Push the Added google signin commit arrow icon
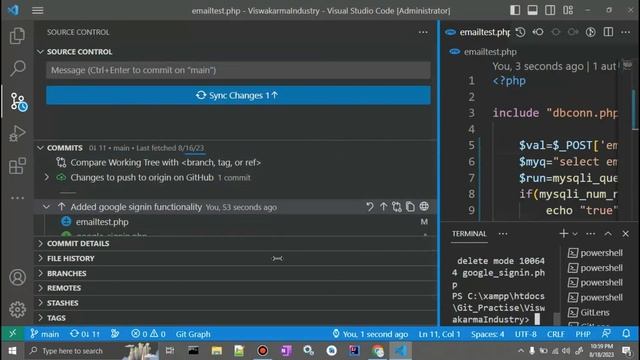The height and width of the screenshot is (360, 640). pyautogui.click(x=383, y=207)
